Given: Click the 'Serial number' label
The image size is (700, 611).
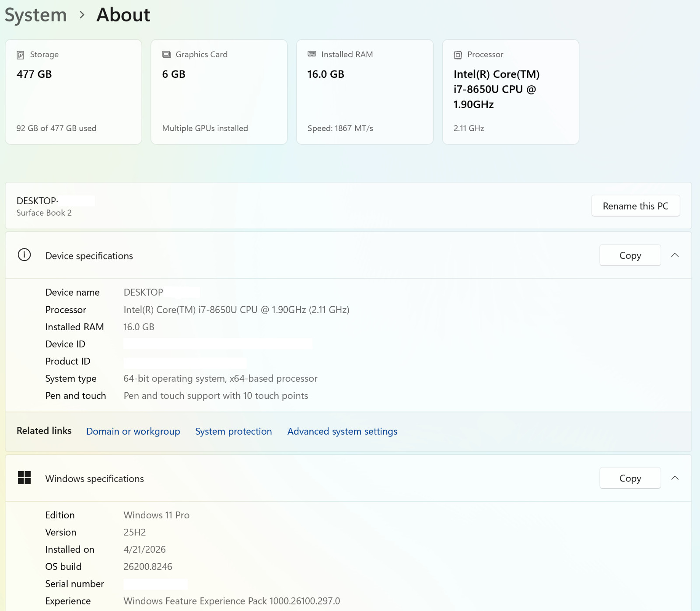Looking at the screenshot, I should pos(75,584).
